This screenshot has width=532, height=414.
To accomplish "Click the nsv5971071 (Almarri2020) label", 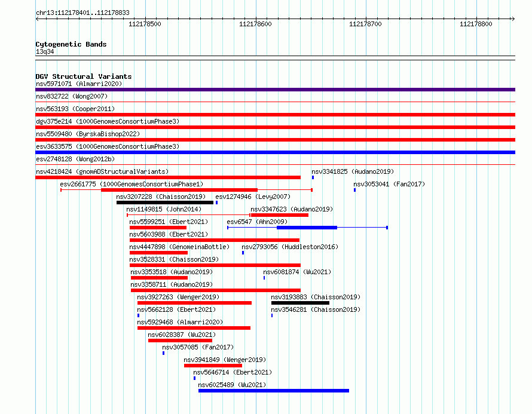I will click(79, 84).
